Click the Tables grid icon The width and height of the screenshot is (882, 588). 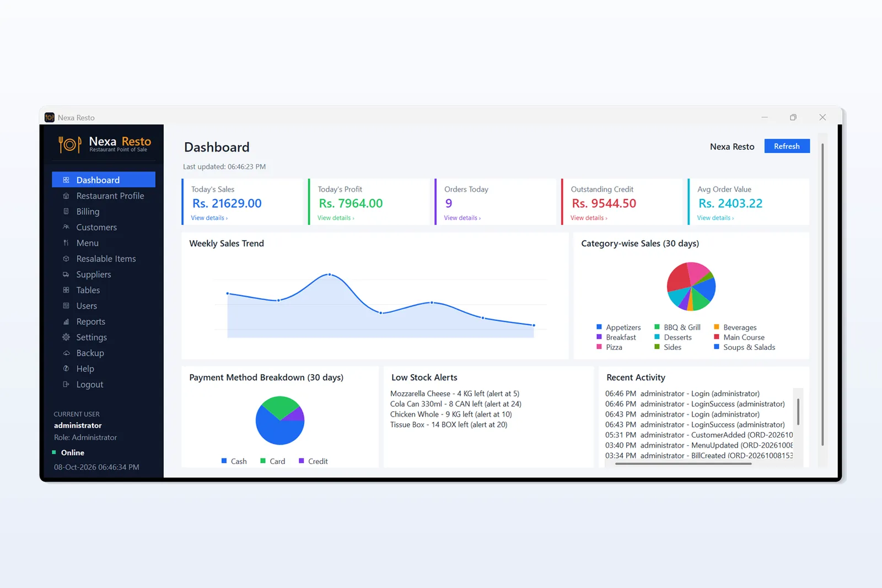click(x=66, y=290)
